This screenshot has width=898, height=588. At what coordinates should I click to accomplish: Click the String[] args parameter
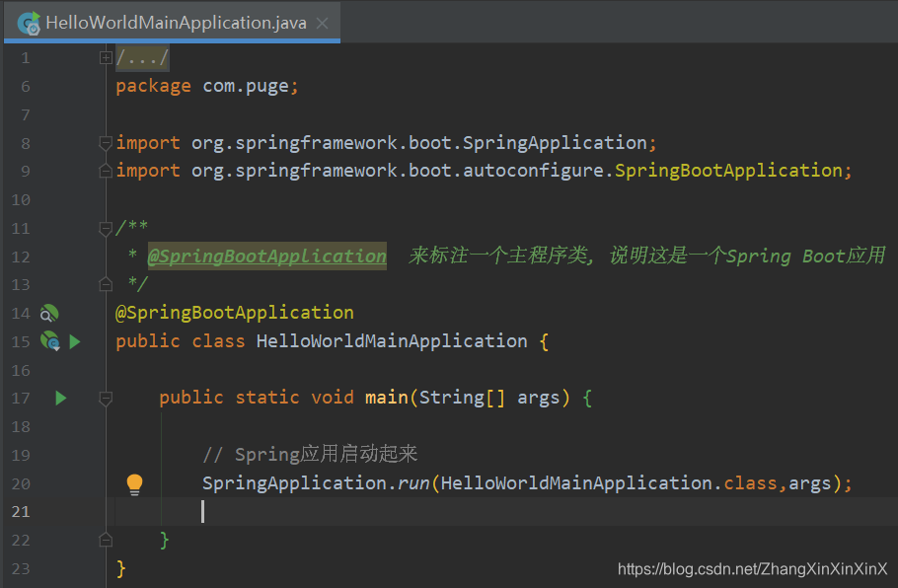pos(489,398)
